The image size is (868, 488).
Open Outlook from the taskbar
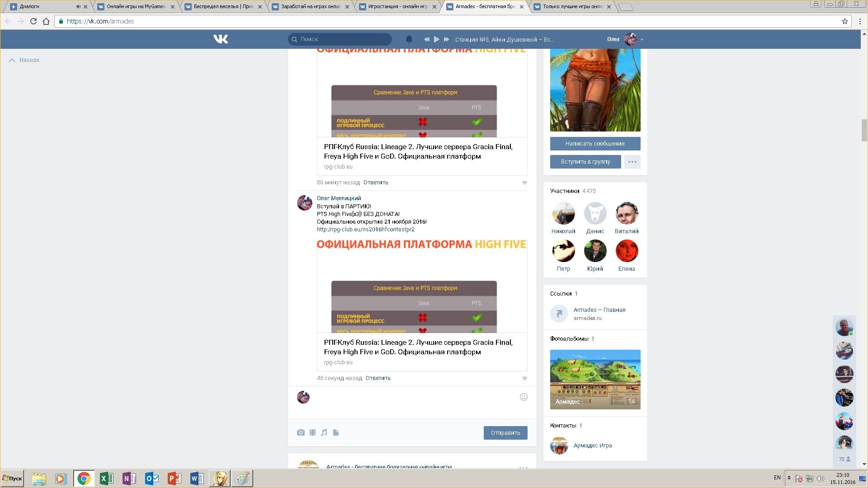click(x=152, y=479)
